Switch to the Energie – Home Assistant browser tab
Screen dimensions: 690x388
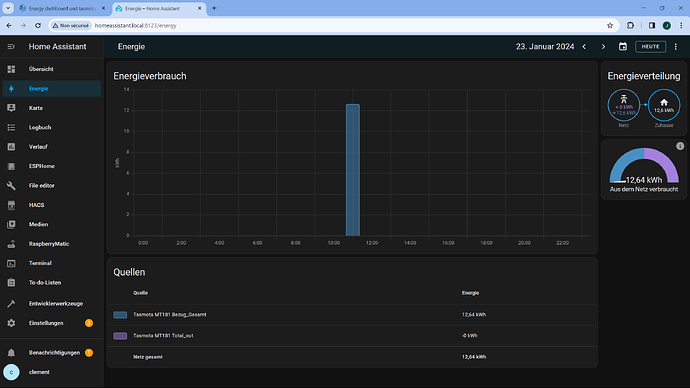point(158,8)
